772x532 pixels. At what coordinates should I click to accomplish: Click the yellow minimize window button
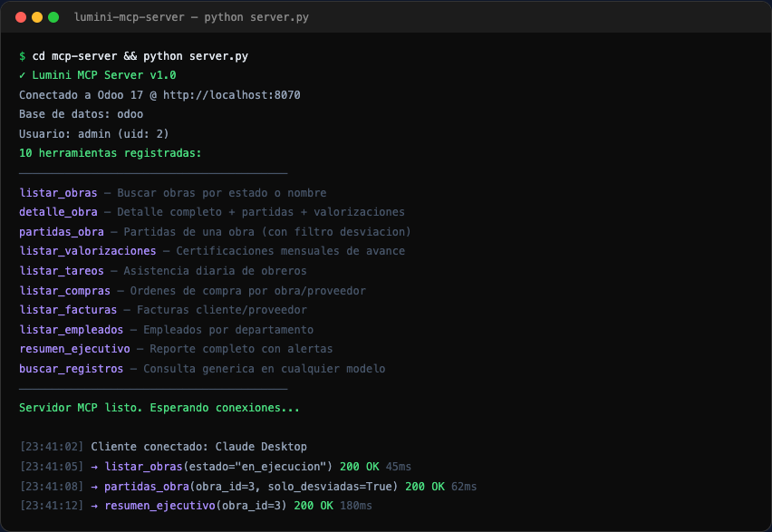click(x=37, y=17)
